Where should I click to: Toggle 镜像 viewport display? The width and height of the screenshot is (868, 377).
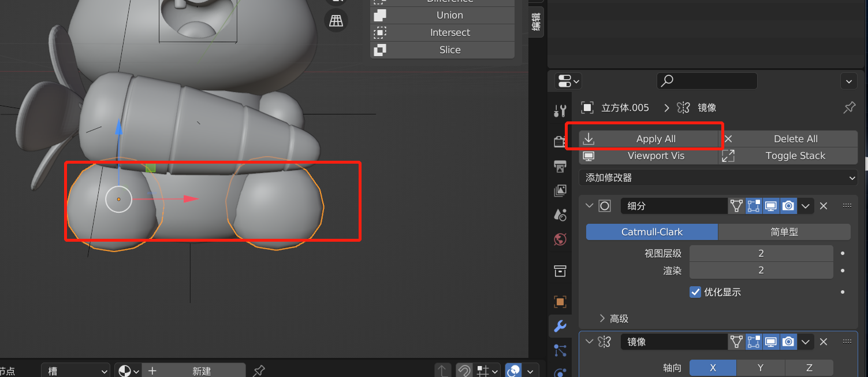tap(771, 342)
